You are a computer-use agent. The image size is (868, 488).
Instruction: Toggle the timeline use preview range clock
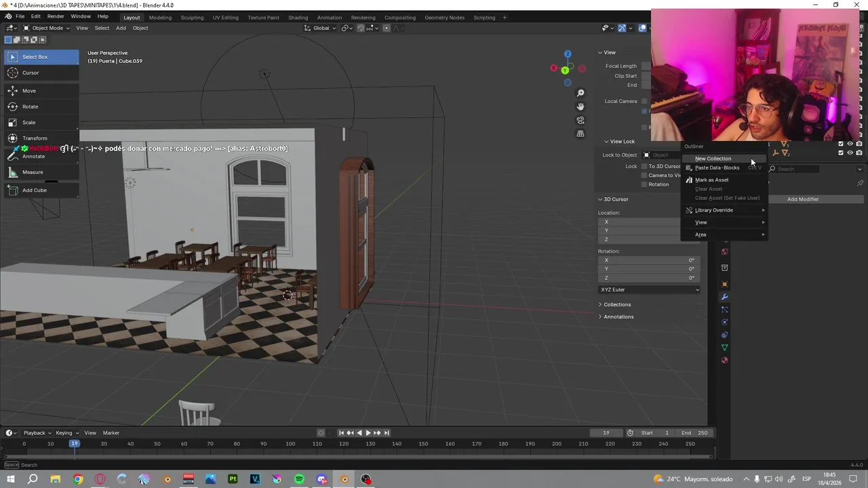point(630,433)
